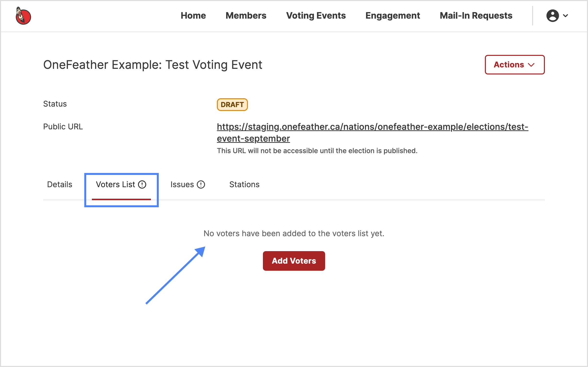
Task: Click the 'This URL will not be accessible' note
Action: (317, 151)
